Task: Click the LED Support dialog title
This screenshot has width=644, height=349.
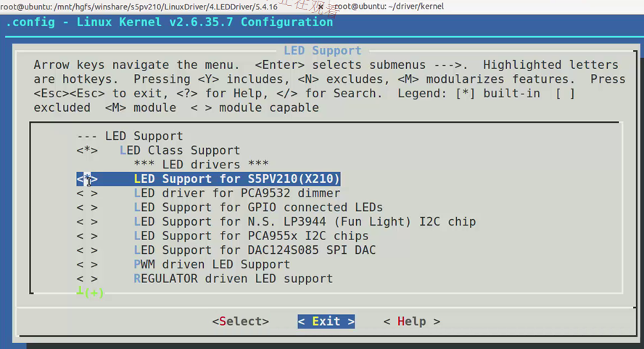Action: coord(323,51)
